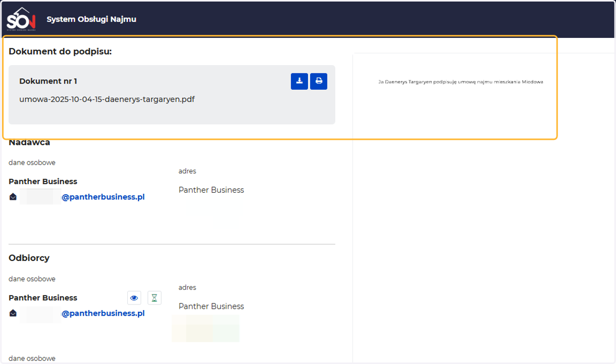
Task: Click recipient address Panther Business text
Action: click(211, 307)
